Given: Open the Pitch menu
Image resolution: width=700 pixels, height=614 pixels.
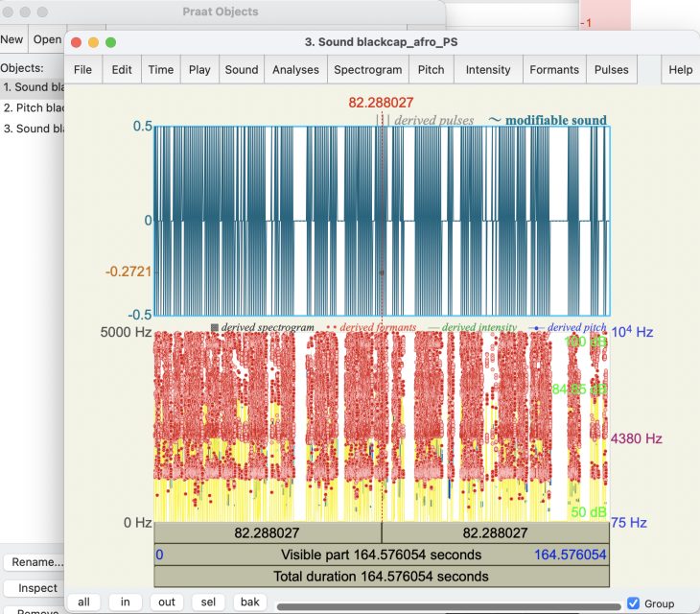Looking at the screenshot, I should point(432,69).
